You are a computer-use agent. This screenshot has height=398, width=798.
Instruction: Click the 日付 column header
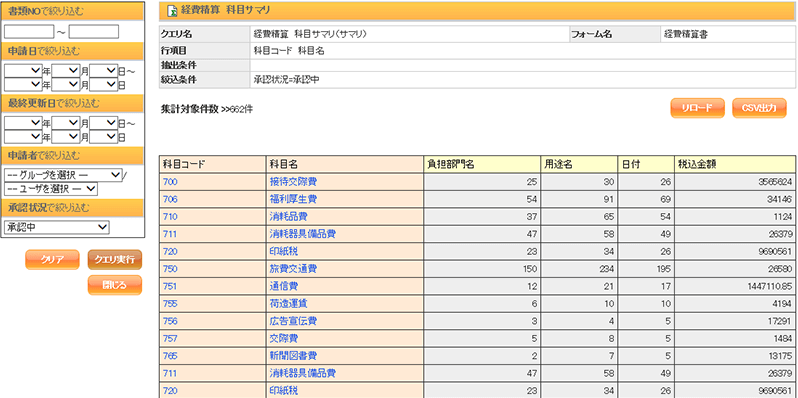(646, 164)
